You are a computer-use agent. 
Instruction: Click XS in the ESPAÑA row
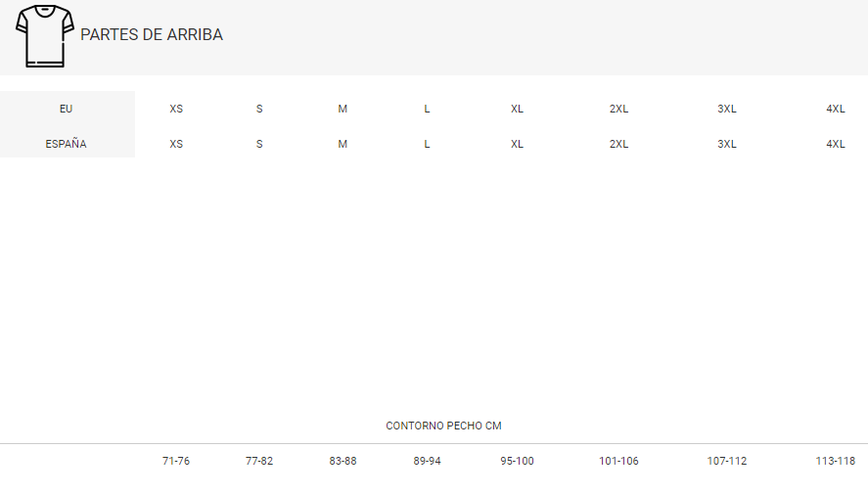(176, 144)
